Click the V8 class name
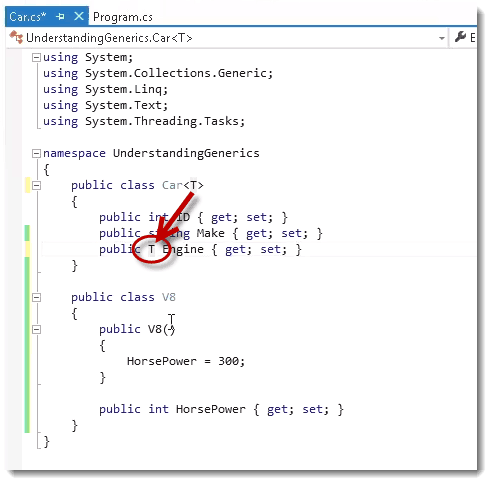The width and height of the screenshot is (492, 485). tap(169, 297)
